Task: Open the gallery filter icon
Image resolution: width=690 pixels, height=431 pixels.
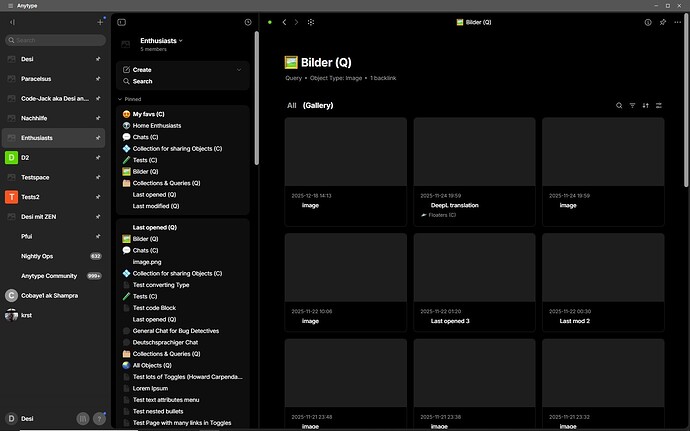Action: coord(632,105)
